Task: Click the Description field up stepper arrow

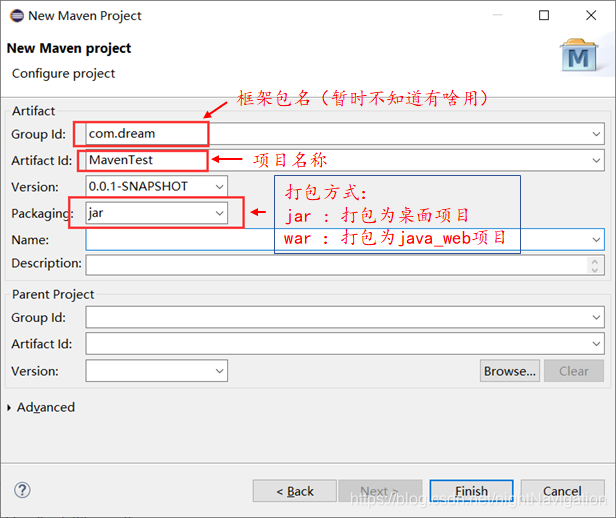Action: point(595,261)
